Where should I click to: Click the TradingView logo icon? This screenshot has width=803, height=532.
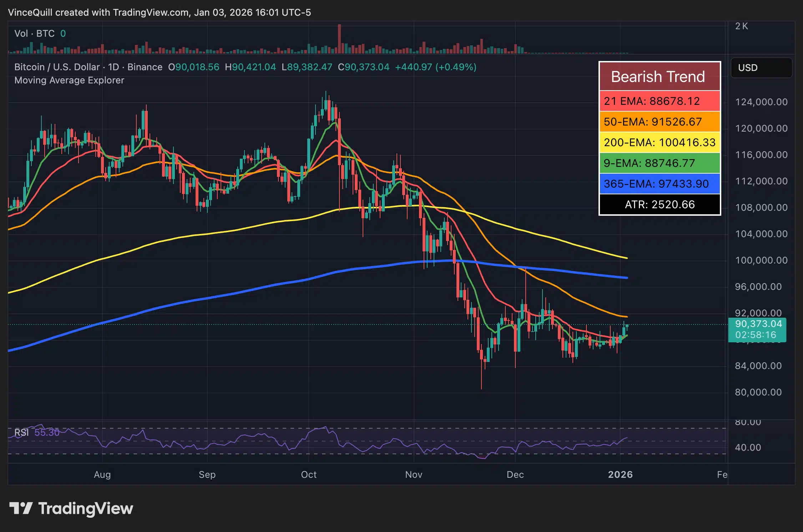click(21, 508)
